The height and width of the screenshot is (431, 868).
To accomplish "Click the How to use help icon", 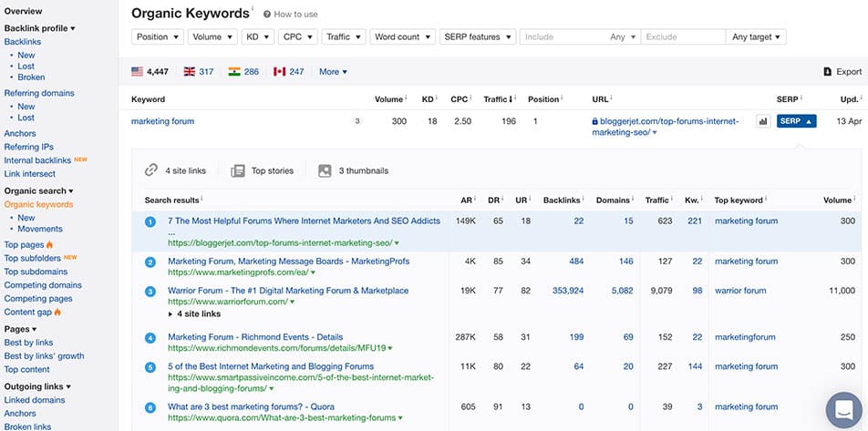I will click(x=267, y=15).
